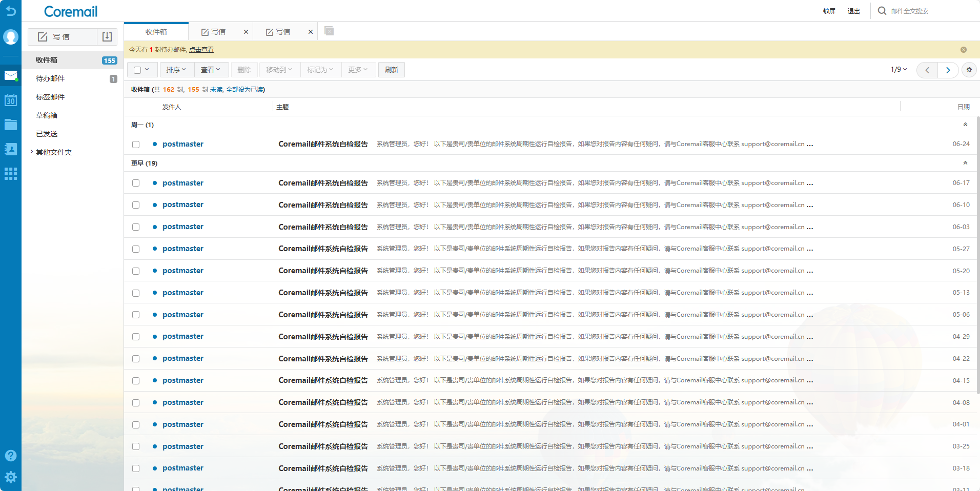This screenshot has width=980, height=491.
Task: Click the 刷新 refresh button
Action: (x=392, y=70)
